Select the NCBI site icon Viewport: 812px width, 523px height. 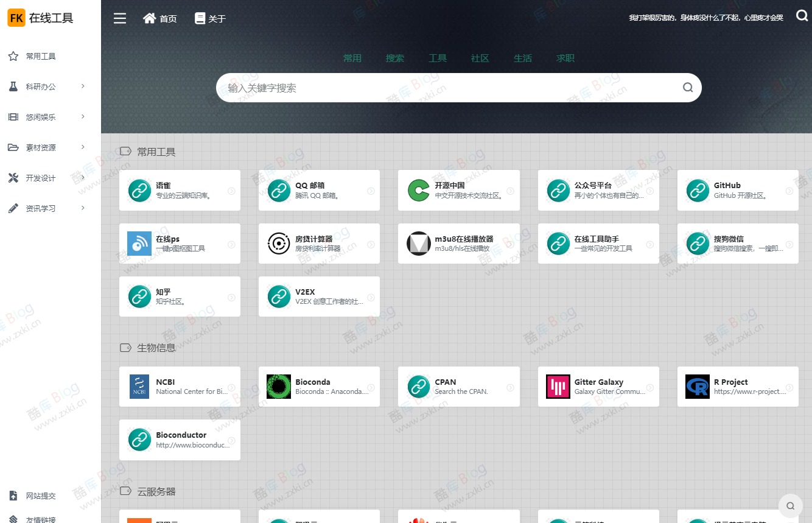139,386
